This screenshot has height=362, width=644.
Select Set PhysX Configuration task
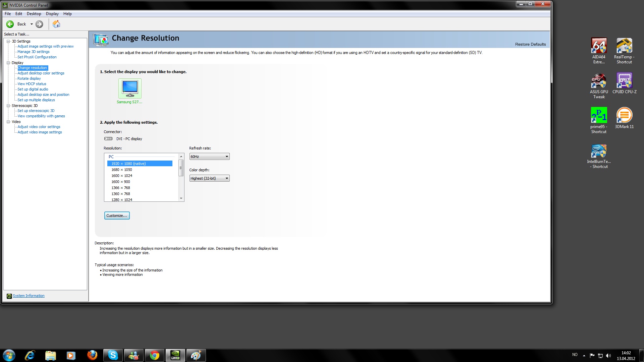tap(37, 57)
